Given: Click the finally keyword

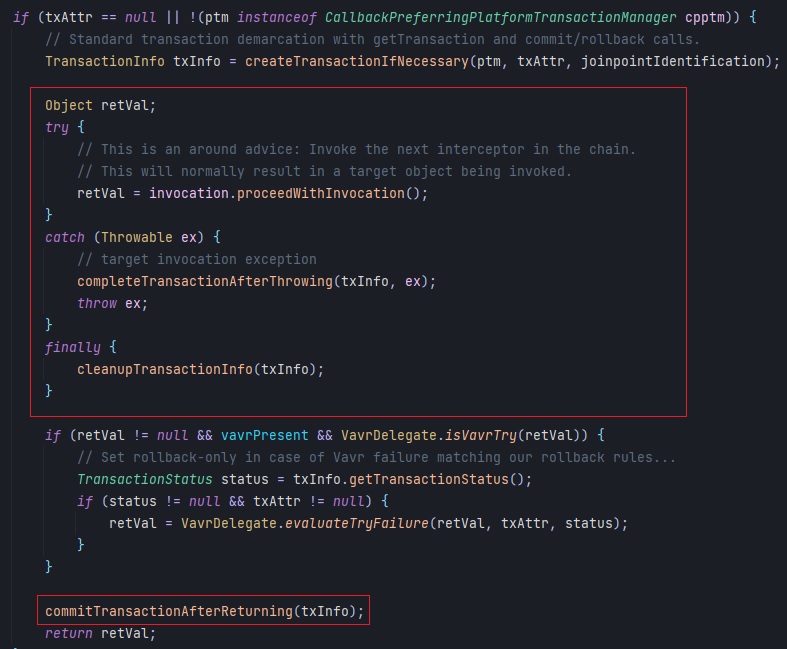Looking at the screenshot, I should 73,347.
